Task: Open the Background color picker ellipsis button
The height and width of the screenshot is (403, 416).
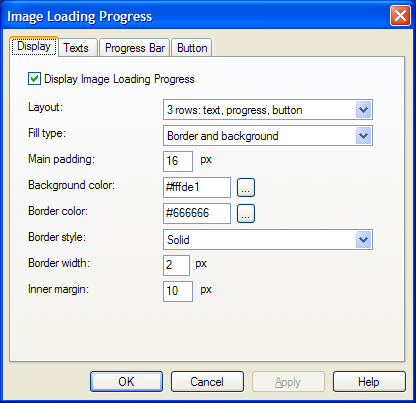Action: (246, 187)
